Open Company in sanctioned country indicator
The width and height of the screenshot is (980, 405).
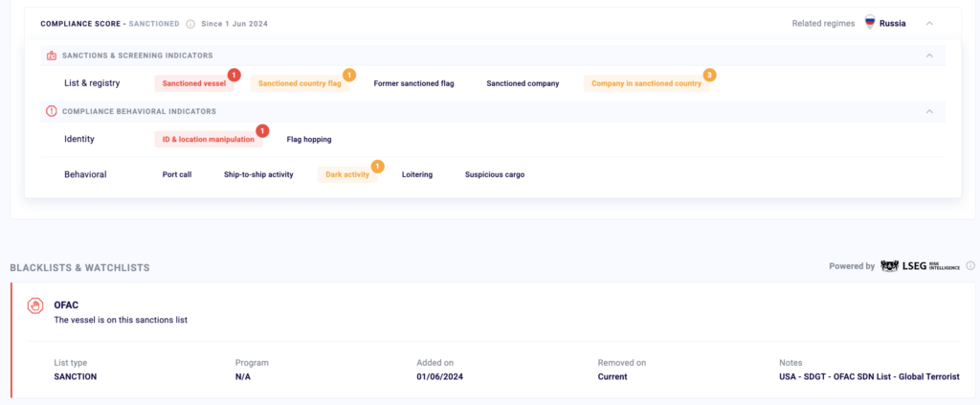click(x=646, y=83)
